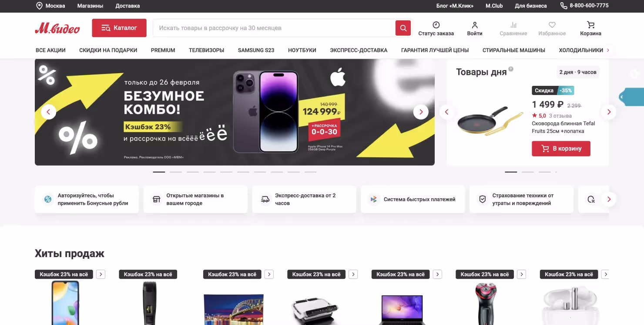
Task: Open Сравнение bar chart icon
Action: (513, 25)
